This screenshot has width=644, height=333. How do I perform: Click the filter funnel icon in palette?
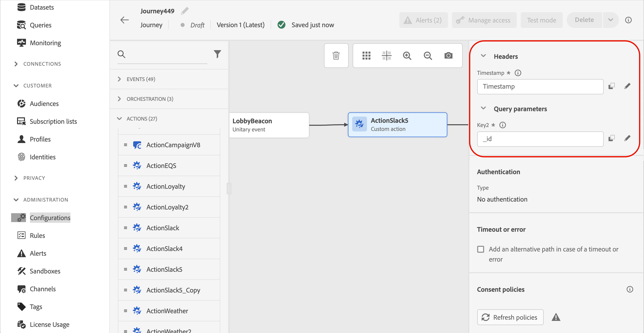pos(217,54)
